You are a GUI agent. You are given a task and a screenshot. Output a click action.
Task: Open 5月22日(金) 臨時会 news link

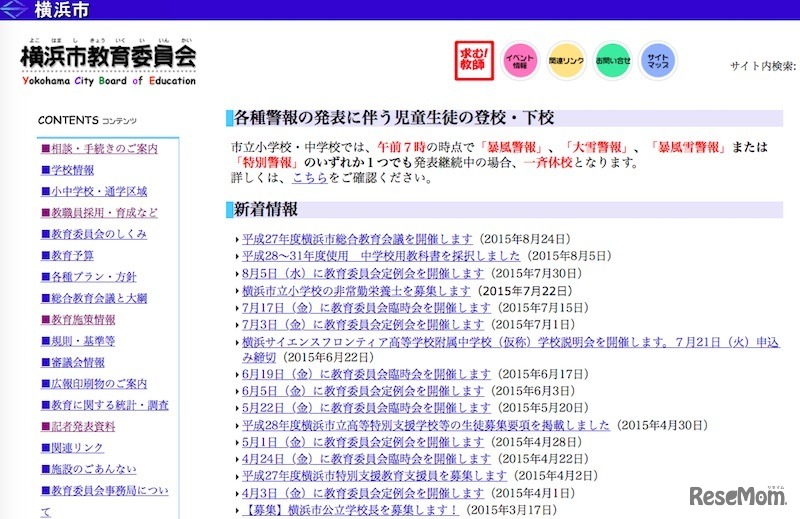coord(366,408)
